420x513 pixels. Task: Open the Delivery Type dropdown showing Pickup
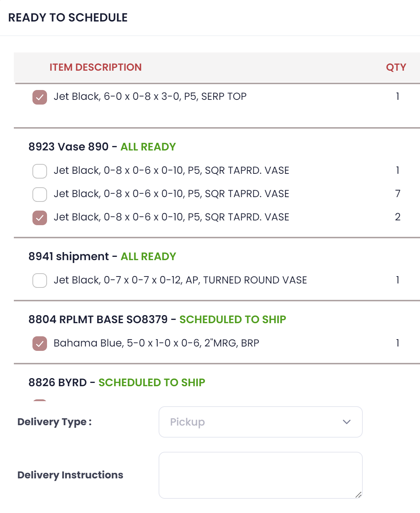point(260,422)
